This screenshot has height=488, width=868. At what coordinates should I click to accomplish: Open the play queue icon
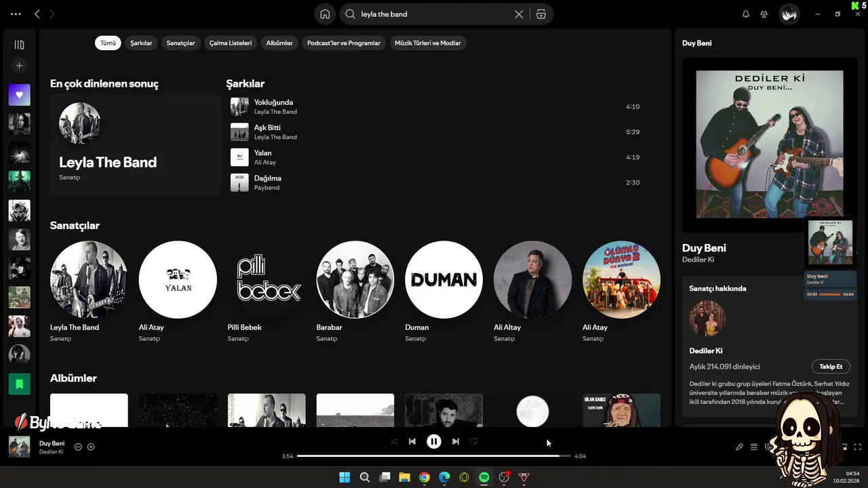pos(754,447)
